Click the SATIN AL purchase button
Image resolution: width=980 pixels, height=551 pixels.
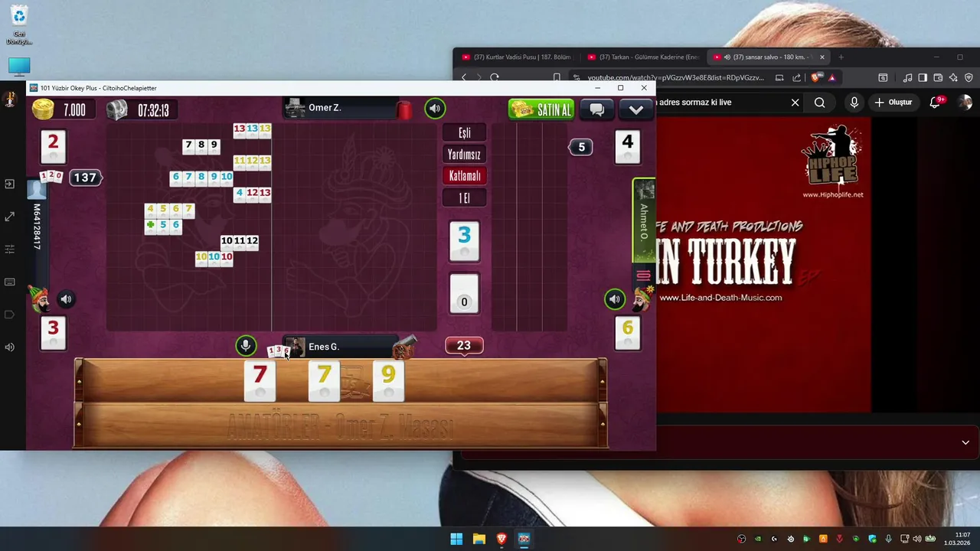(x=541, y=109)
